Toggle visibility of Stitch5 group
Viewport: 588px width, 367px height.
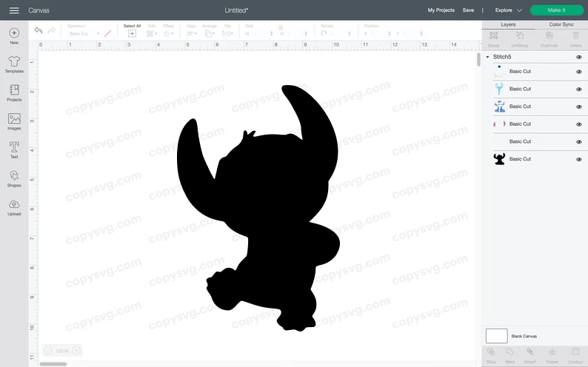coord(579,57)
